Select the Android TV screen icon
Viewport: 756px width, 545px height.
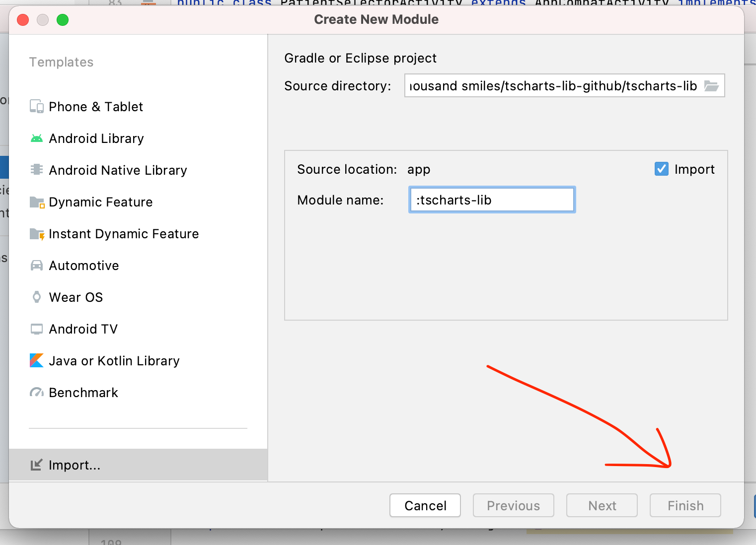click(x=37, y=329)
